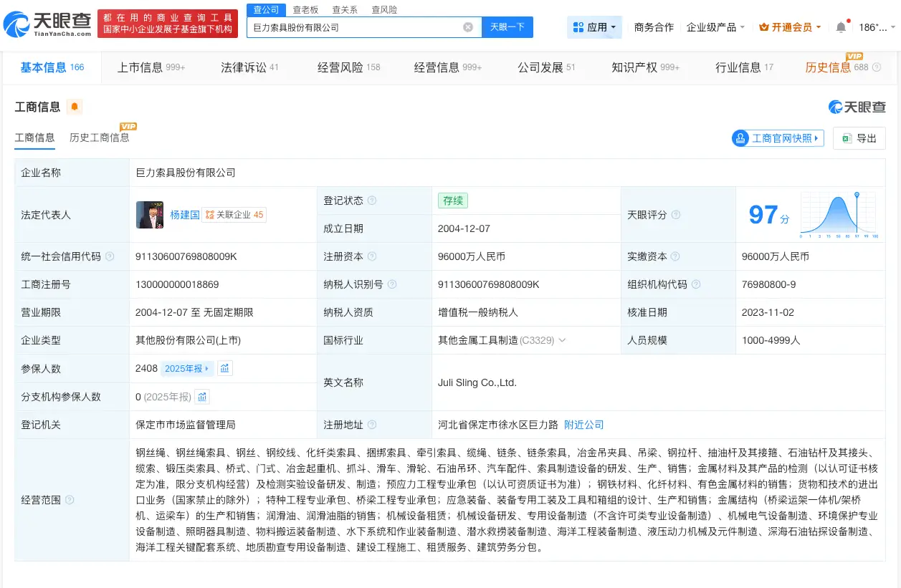Click help icon next to 纳税人识别号

click(392, 284)
